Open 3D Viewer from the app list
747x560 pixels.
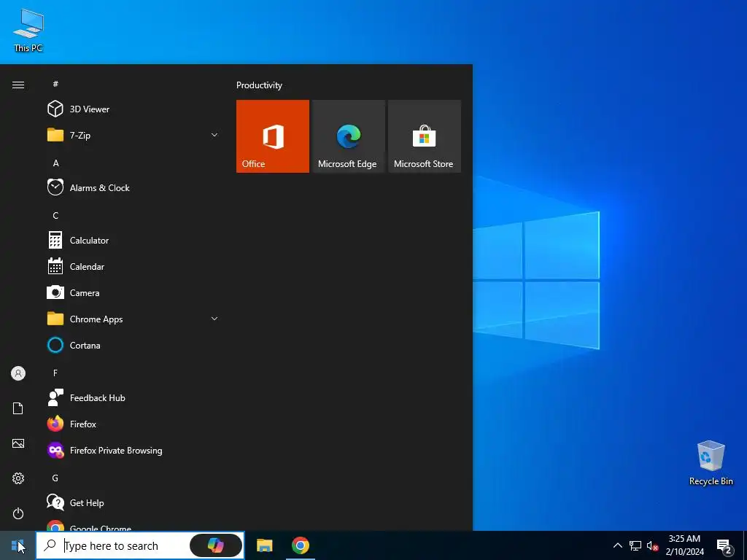(133, 109)
